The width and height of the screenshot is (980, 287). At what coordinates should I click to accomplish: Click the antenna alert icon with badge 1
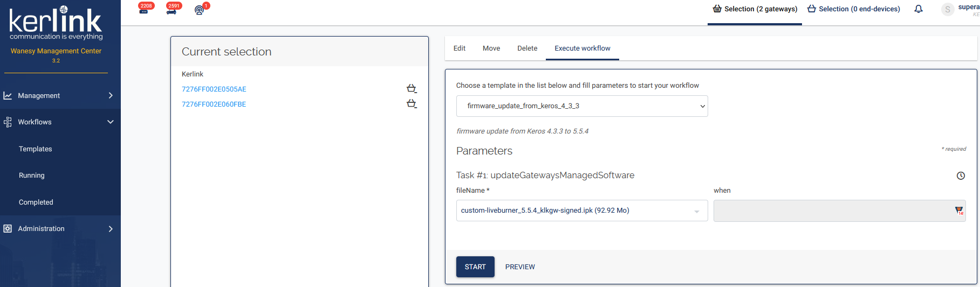point(200,10)
